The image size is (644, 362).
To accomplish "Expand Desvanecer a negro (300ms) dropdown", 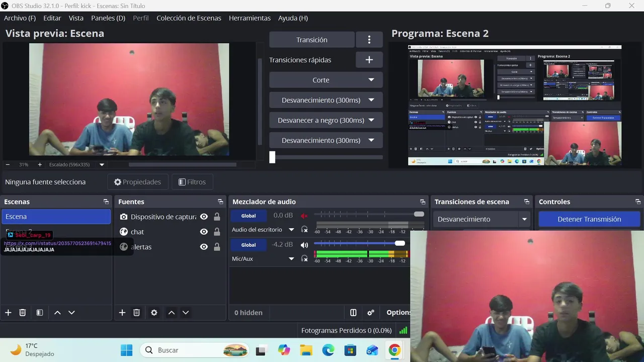I will click(x=371, y=120).
